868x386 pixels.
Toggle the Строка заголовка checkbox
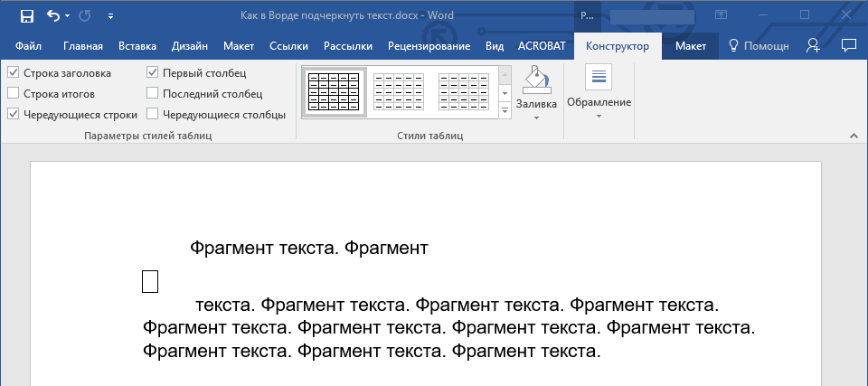[x=13, y=72]
